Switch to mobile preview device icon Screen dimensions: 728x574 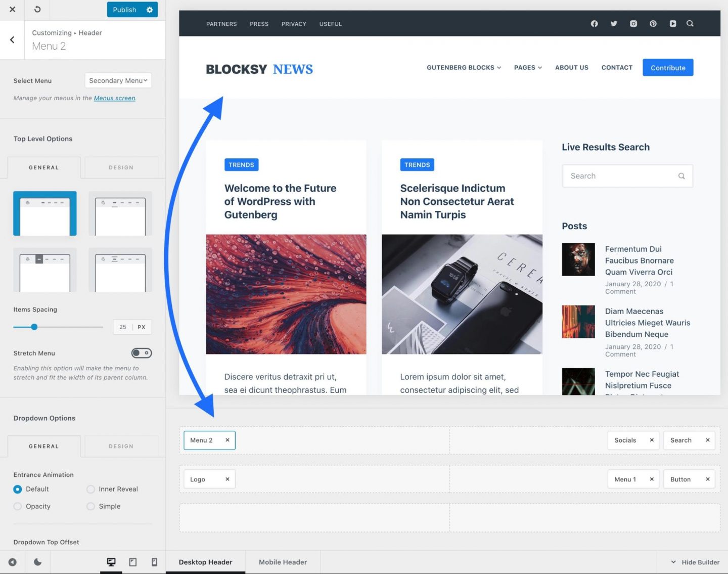[154, 562]
